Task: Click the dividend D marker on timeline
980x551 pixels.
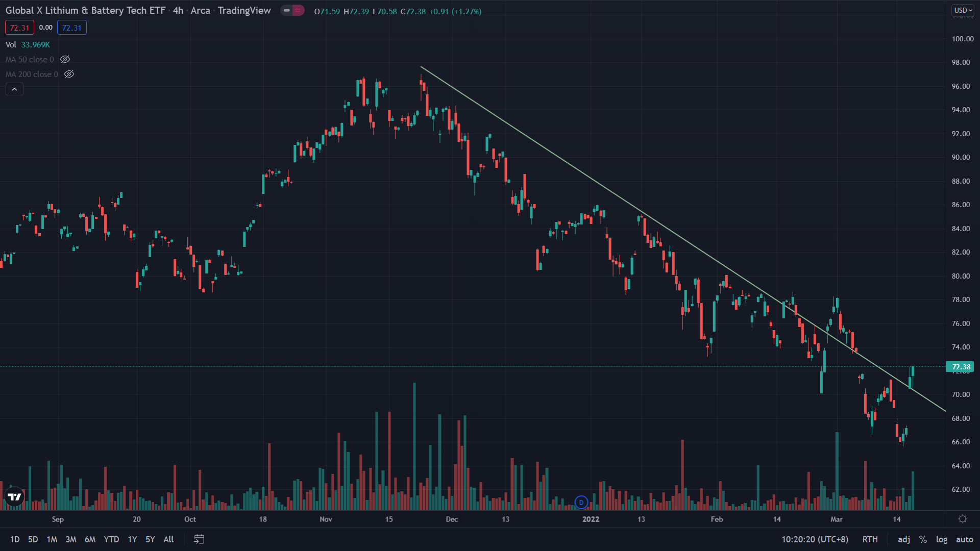Action: 581,503
